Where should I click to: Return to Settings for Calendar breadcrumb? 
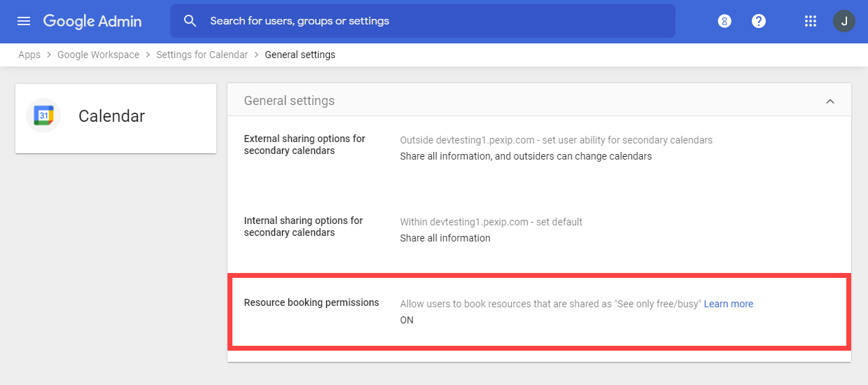coord(202,55)
